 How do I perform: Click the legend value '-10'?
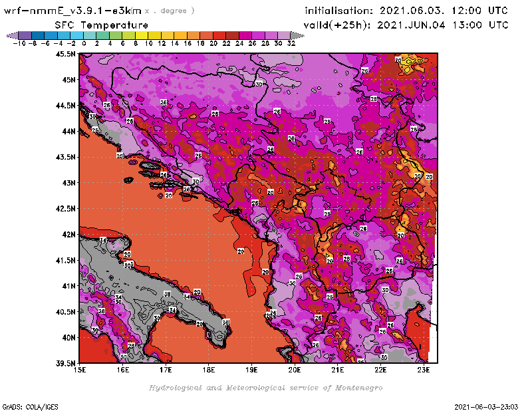19,43
